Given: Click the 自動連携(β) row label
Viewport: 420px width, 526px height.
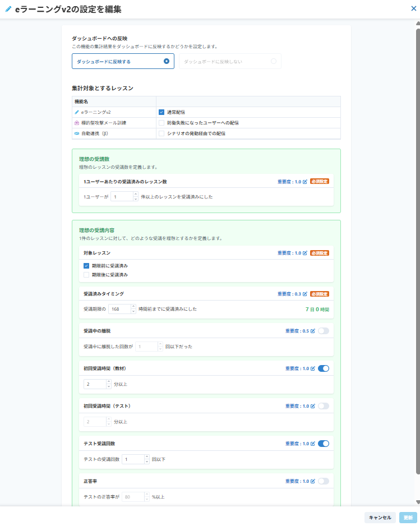Looking at the screenshot, I should [x=95, y=133].
